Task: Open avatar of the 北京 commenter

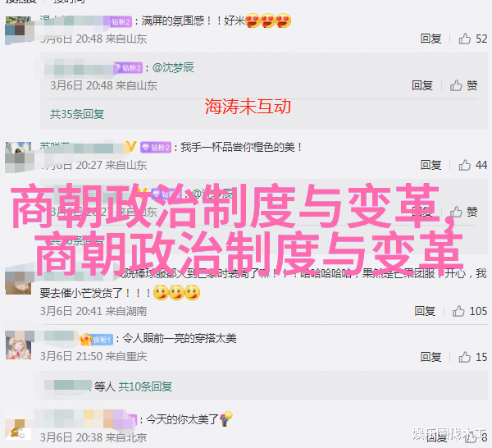Action: 18,430
